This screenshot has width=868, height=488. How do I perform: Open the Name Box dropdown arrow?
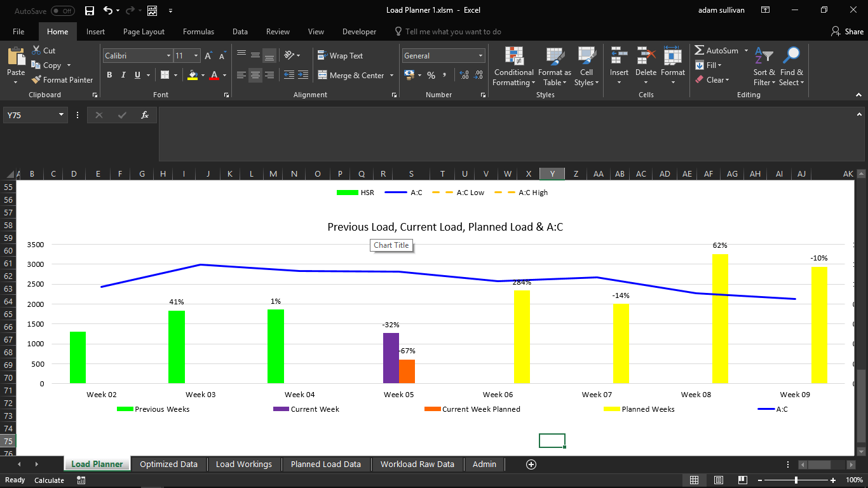point(62,115)
